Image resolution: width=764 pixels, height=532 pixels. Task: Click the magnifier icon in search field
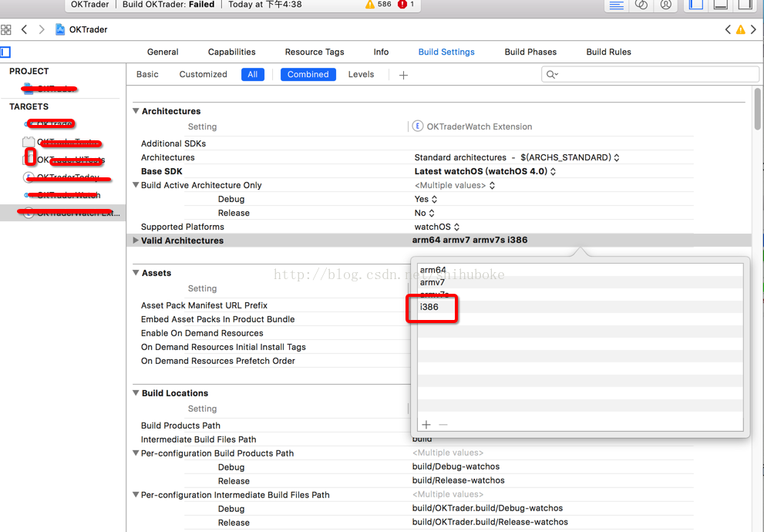(551, 75)
